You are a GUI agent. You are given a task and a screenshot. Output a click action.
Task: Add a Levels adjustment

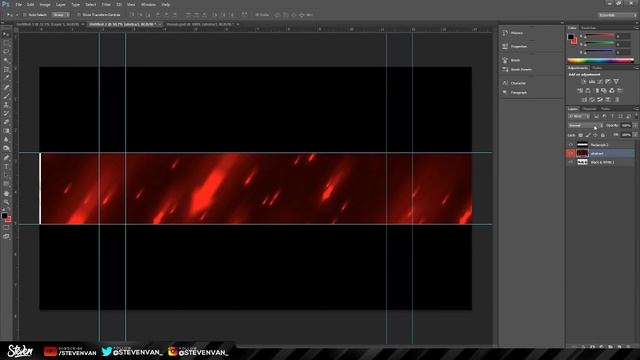591,82
